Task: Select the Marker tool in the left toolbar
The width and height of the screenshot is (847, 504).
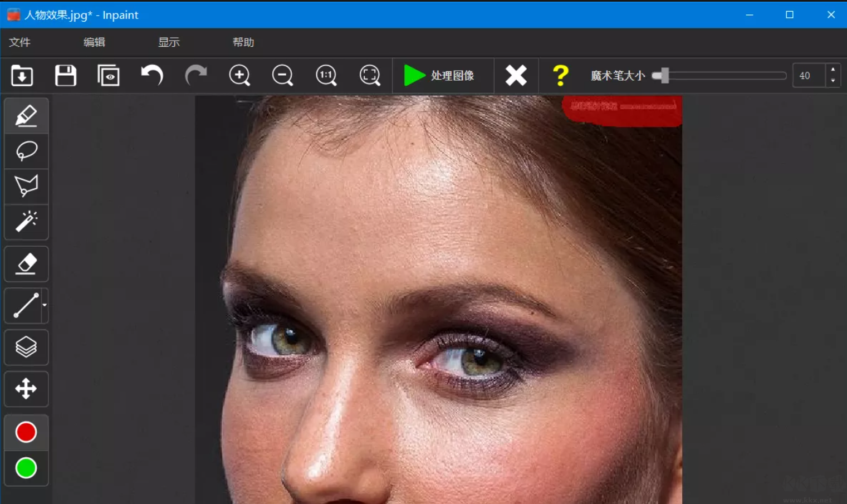Action: (x=26, y=115)
